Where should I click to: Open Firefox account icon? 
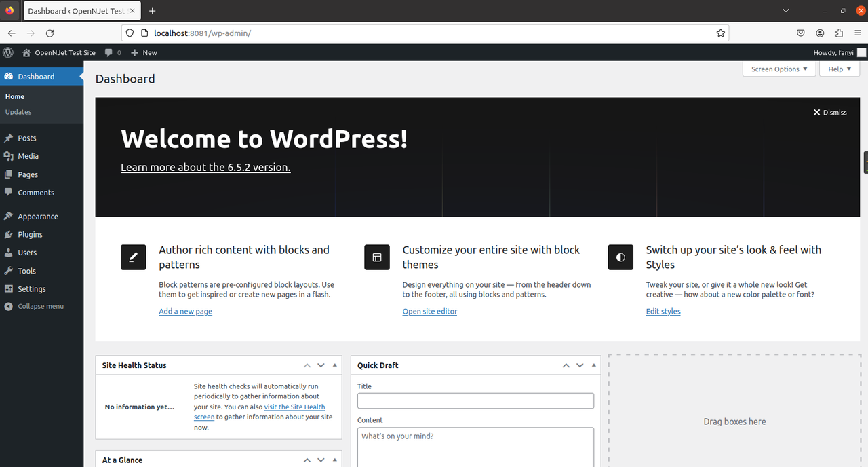tap(820, 33)
